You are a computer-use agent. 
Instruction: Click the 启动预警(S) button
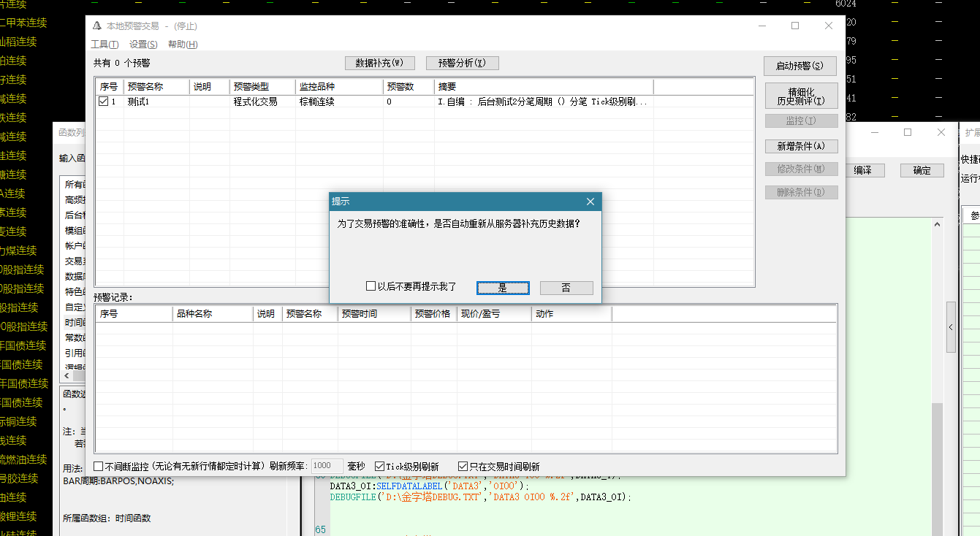800,66
